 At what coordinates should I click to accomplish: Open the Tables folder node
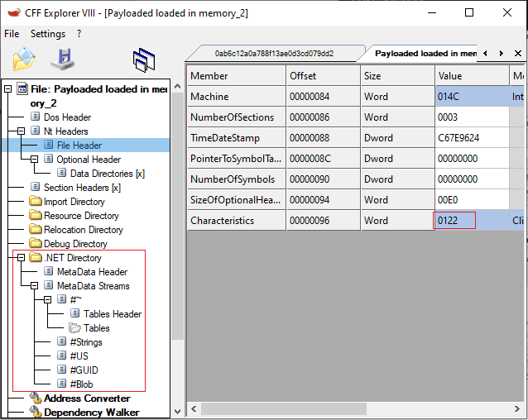pyautogui.click(x=96, y=328)
